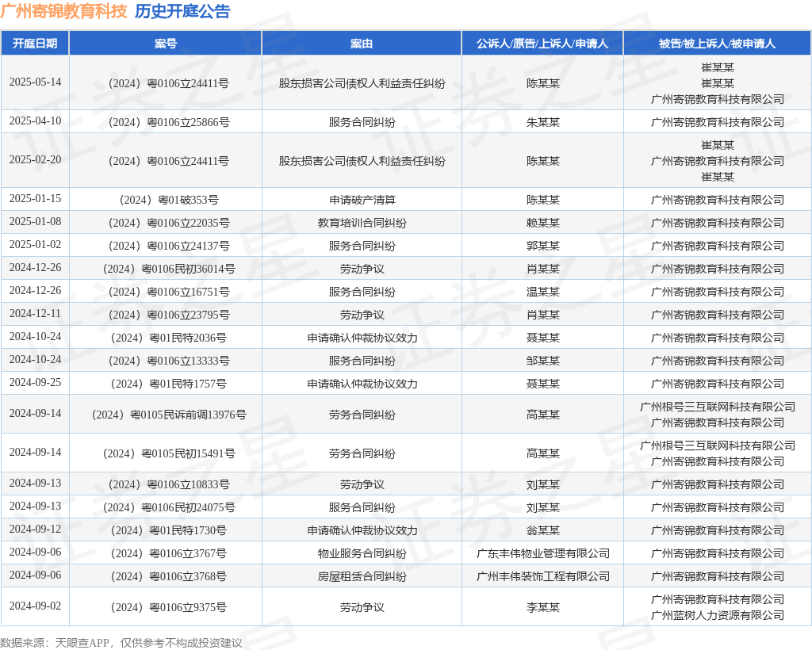Image resolution: width=812 pixels, height=650 pixels.
Task: Click the 开庭日期 column header
Action: point(35,44)
